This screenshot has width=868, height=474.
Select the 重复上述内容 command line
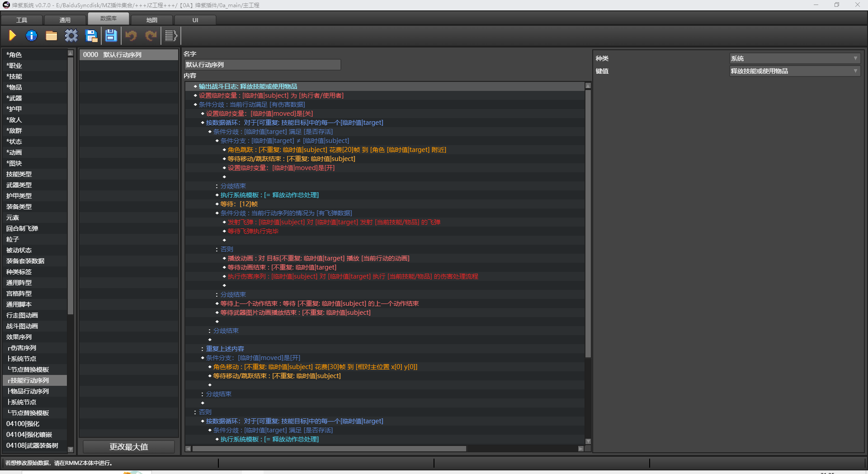coord(385,349)
